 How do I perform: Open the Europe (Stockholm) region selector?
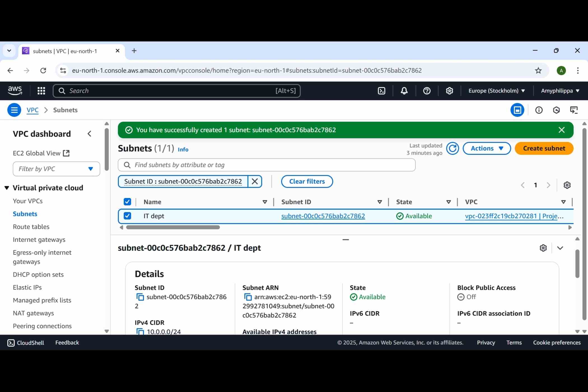497,91
